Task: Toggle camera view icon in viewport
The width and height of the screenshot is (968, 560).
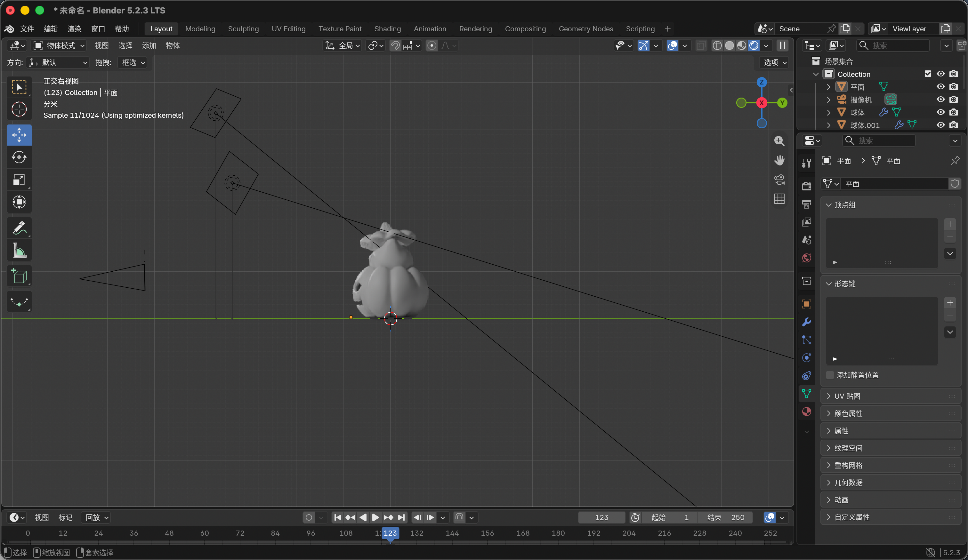Action: pos(779,180)
